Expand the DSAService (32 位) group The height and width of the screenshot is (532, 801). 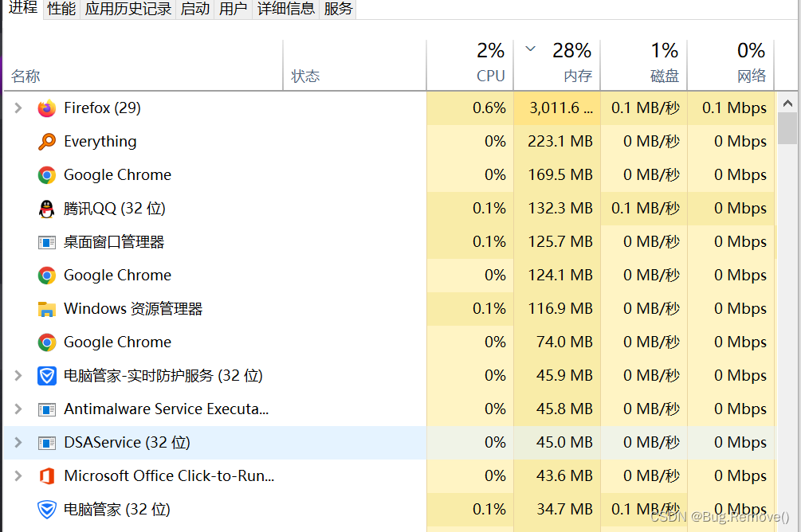click(18, 443)
